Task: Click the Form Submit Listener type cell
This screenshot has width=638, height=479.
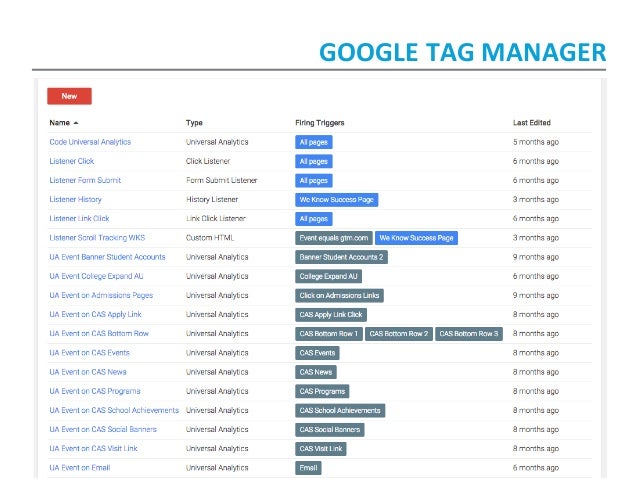Action: (x=222, y=180)
